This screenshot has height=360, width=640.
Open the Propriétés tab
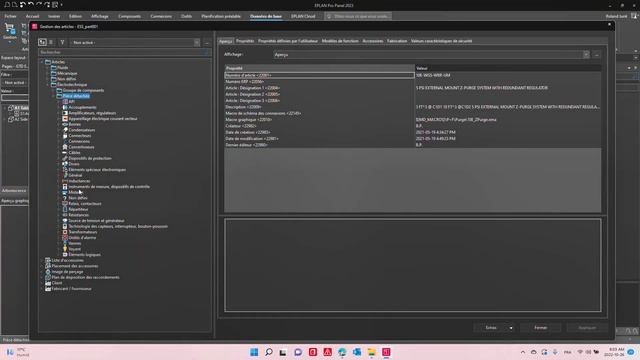click(x=245, y=41)
